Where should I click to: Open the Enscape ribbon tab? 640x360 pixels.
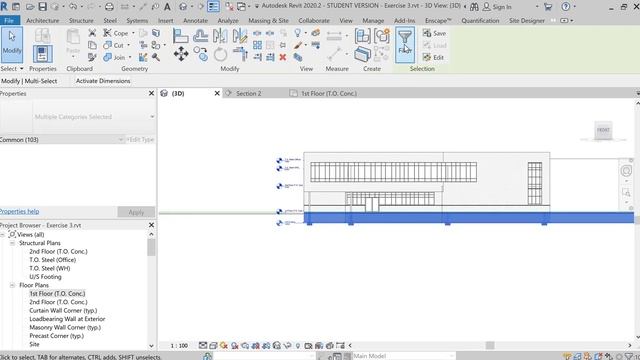coord(438,20)
